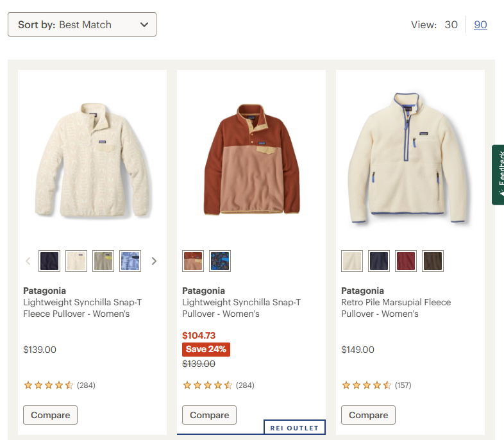
Task: Open Lightweight Synchilla Snap-T Fleece Pullover title link
Action: pyautogui.click(x=76, y=308)
